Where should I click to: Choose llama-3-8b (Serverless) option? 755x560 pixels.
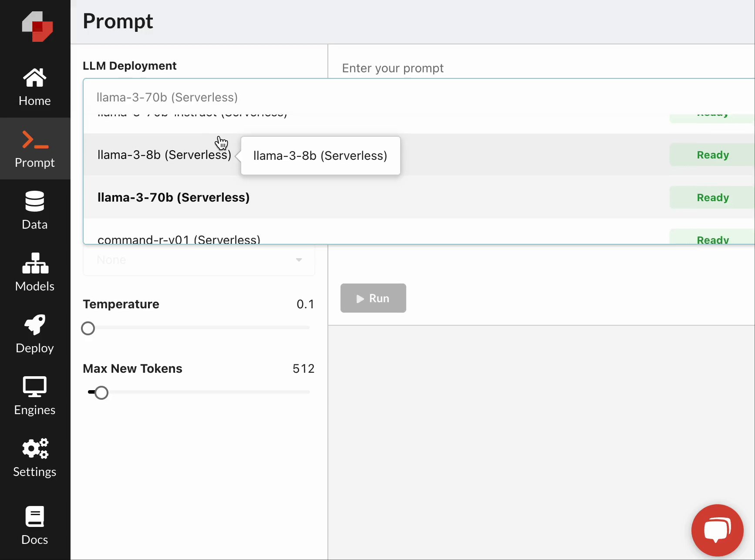418,155
